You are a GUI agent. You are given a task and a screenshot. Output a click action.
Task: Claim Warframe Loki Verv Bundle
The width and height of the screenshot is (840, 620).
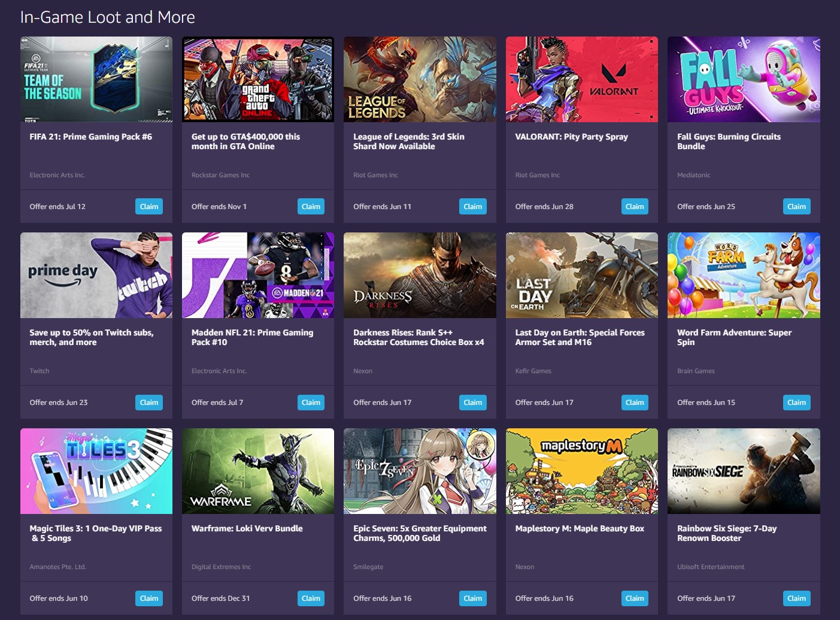pyautogui.click(x=311, y=598)
